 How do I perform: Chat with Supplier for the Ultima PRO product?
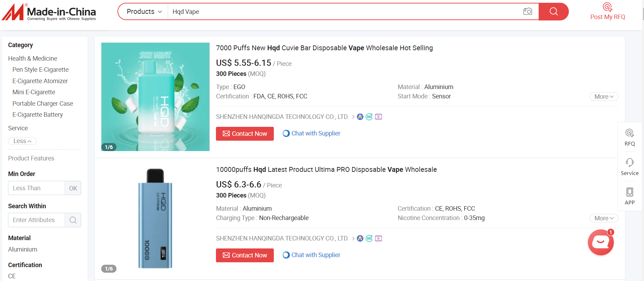311,255
